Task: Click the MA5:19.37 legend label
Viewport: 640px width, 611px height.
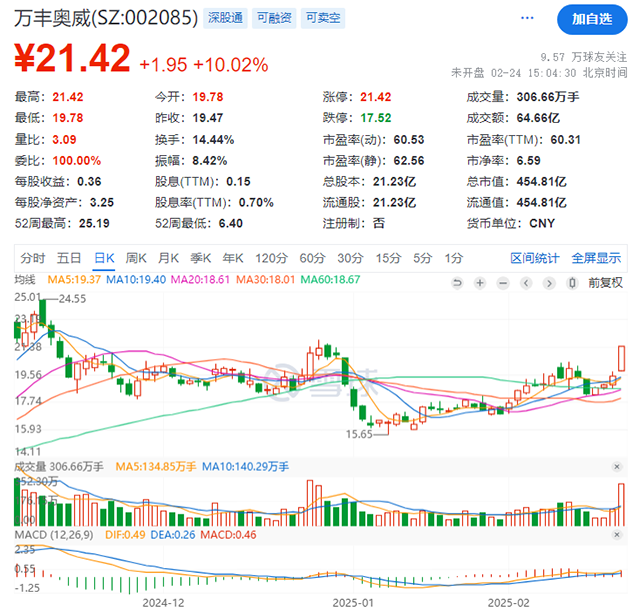Action: 74,280
